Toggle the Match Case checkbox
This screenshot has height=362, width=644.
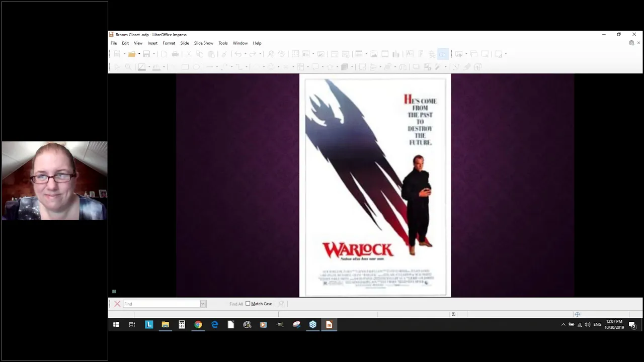click(x=248, y=304)
